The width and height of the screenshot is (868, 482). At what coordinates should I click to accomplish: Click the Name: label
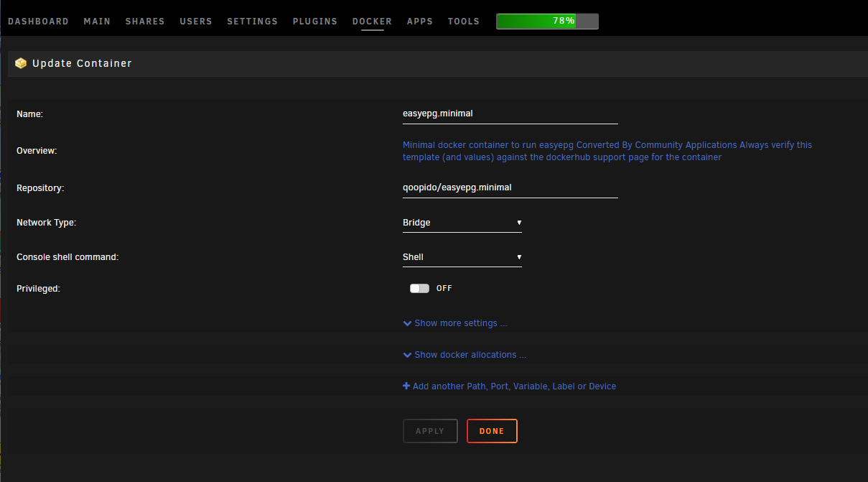coord(30,113)
